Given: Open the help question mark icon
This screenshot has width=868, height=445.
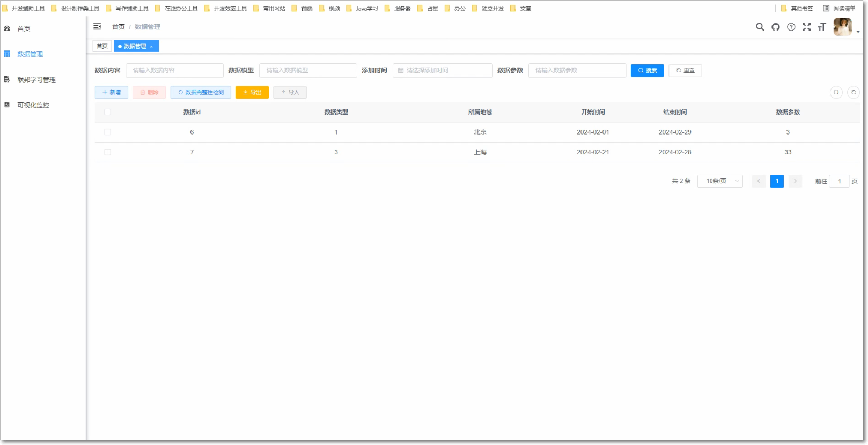Looking at the screenshot, I should point(791,27).
